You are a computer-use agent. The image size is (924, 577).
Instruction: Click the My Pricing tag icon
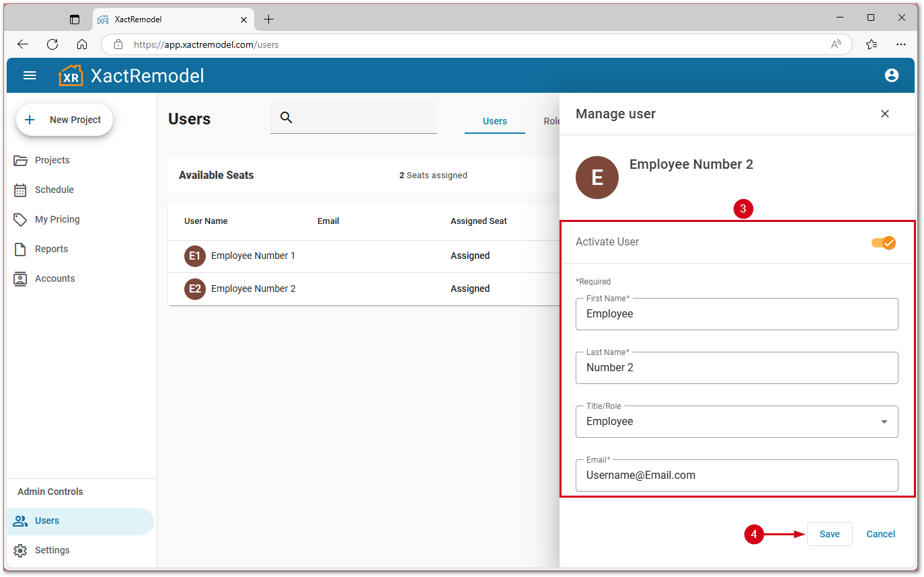(x=21, y=219)
